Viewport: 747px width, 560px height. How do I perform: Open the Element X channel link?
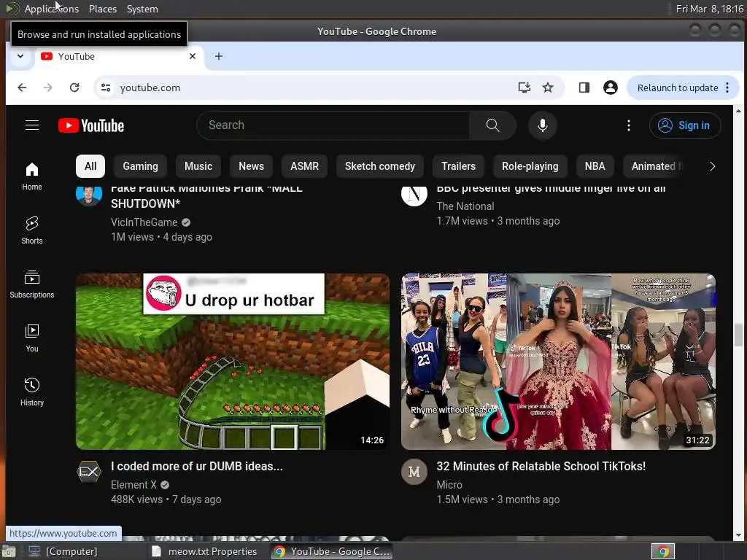point(133,485)
